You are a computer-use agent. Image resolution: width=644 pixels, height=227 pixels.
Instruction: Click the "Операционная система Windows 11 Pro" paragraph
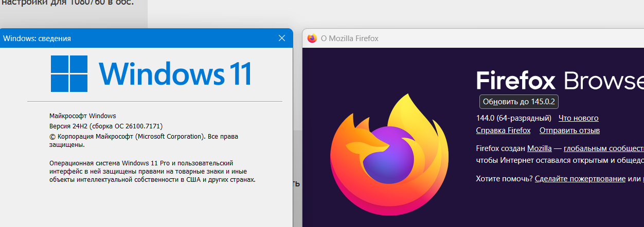pos(152,171)
